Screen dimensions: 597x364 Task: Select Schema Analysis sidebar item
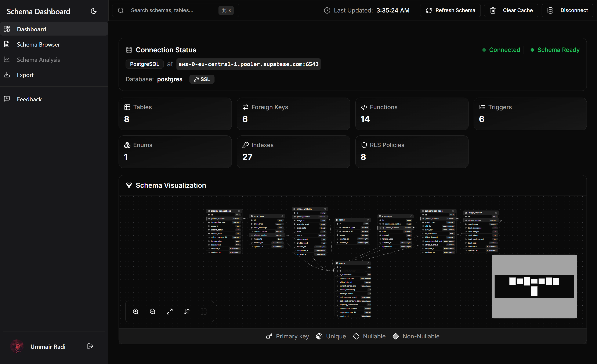[x=38, y=60]
